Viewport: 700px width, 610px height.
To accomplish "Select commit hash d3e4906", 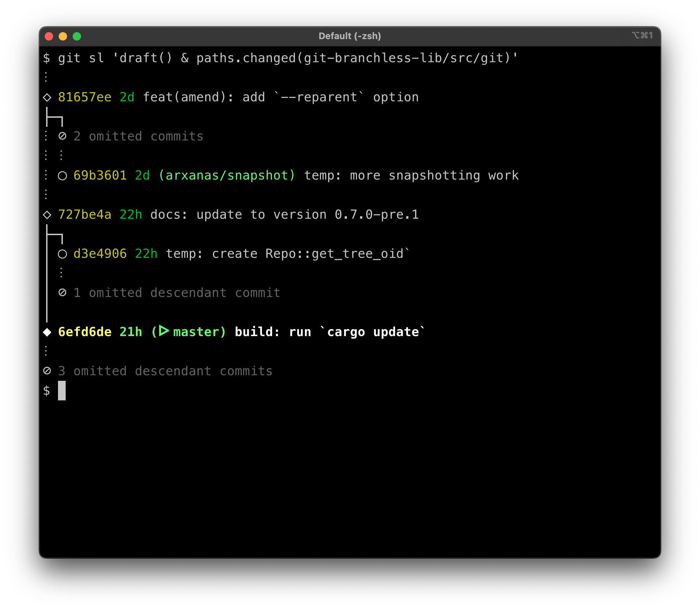I will [x=100, y=254].
